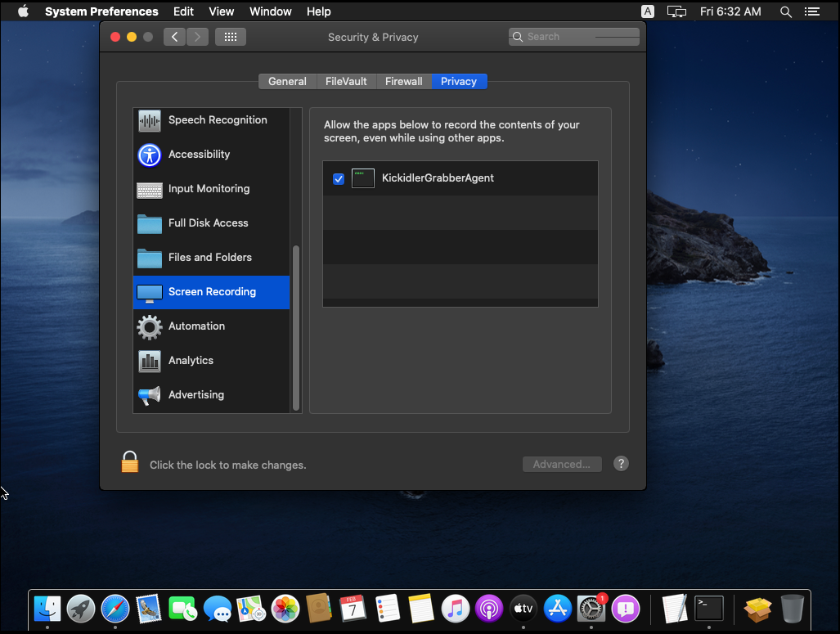
Task: Open the Window menu
Action: 271,11
